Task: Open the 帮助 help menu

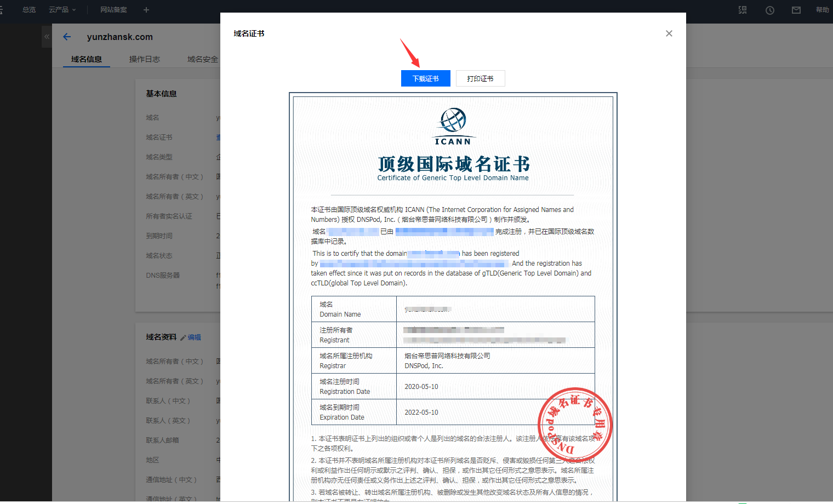Action: click(x=822, y=10)
